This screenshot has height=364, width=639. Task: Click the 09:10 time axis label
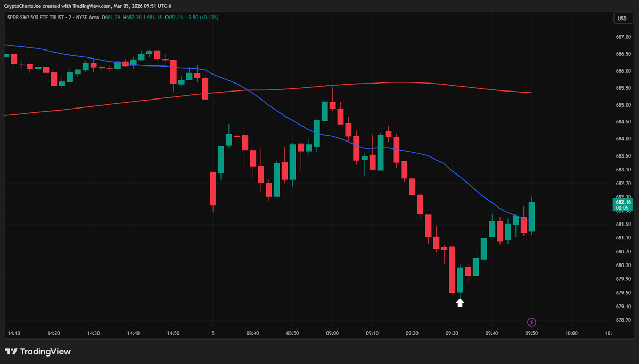tap(372, 333)
